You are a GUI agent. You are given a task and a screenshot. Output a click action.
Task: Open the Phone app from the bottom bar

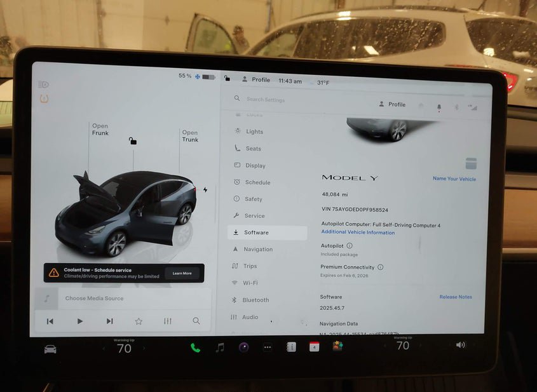tap(195, 348)
